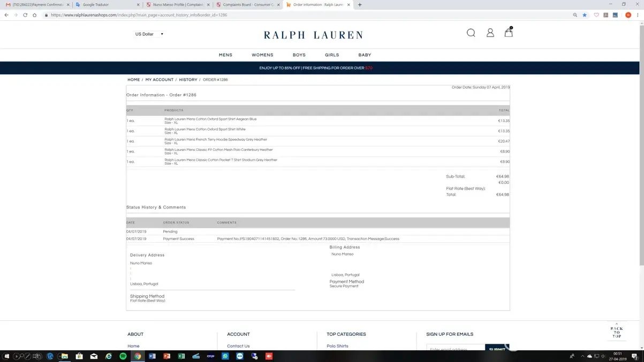Image resolution: width=644 pixels, height=362 pixels.
Task: Click the bookmark star in address bar
Action: 585,15
